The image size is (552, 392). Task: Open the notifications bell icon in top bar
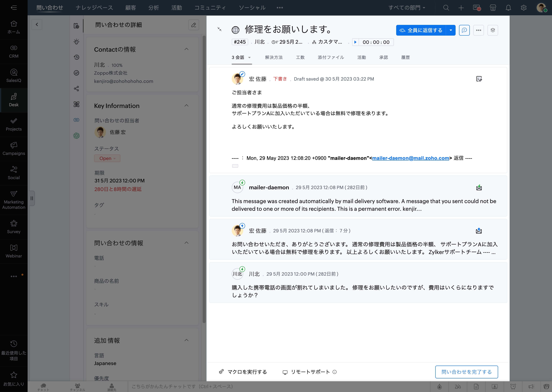tap(508, 8)
